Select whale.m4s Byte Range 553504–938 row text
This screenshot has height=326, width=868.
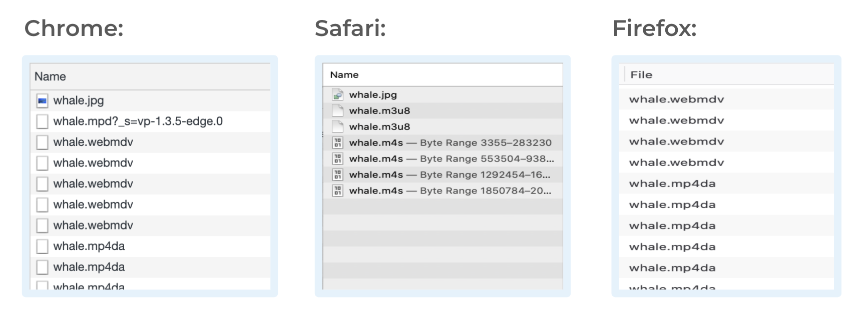tap(452, 159)
